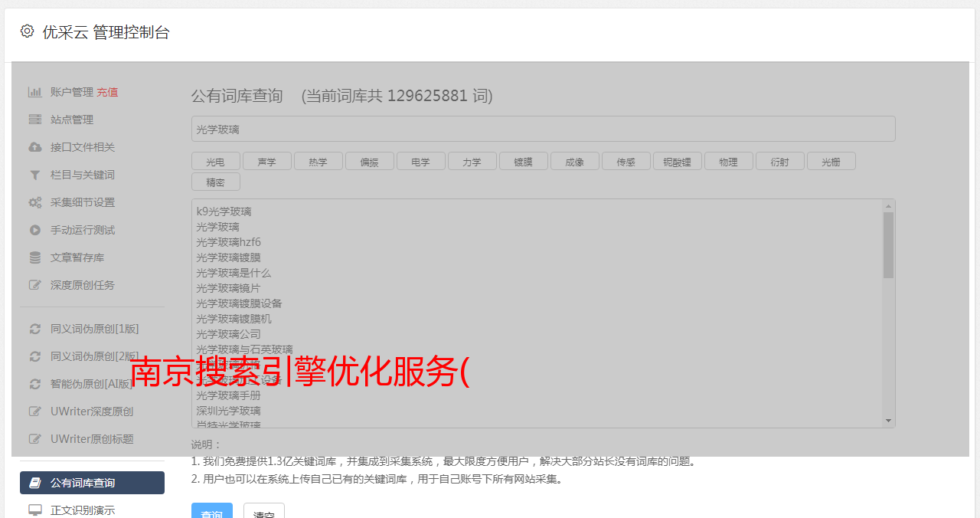
Task: Open 栏目与关键词 filter icon
Action: click(x=35, y=175)
